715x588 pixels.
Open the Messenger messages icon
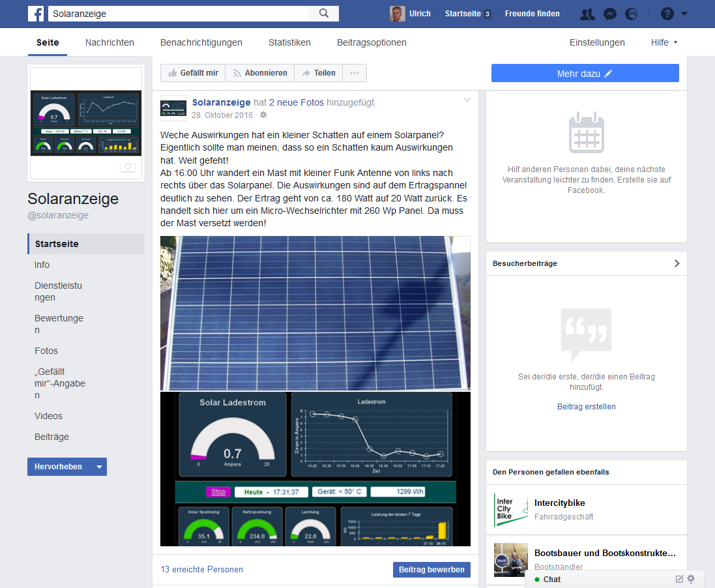pos(609,14)
